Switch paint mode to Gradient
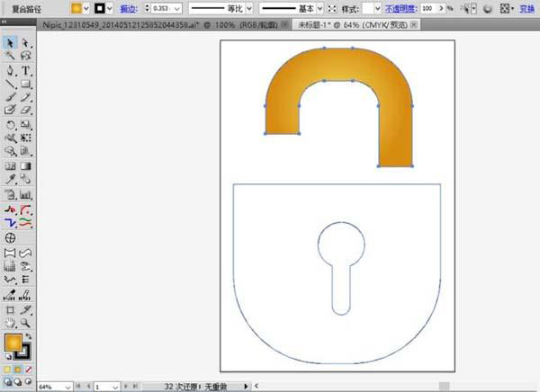The image size is (540, 392). (x=18, y=370)
